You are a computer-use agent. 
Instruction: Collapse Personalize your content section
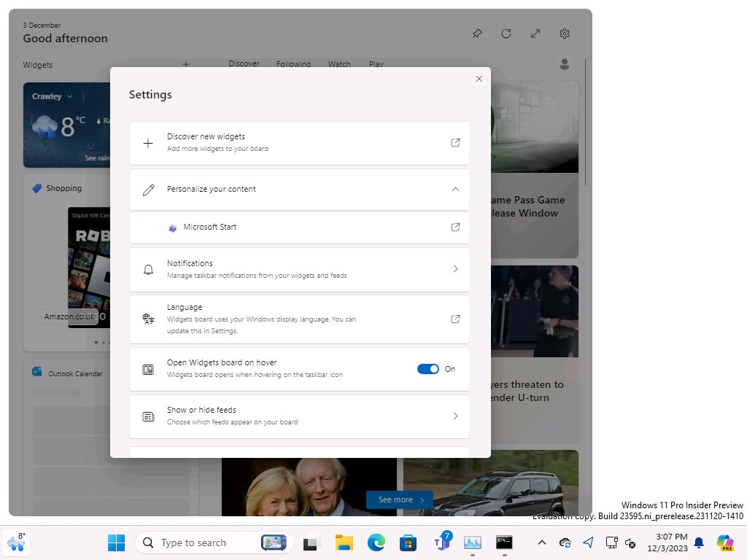tap(455, 189)
